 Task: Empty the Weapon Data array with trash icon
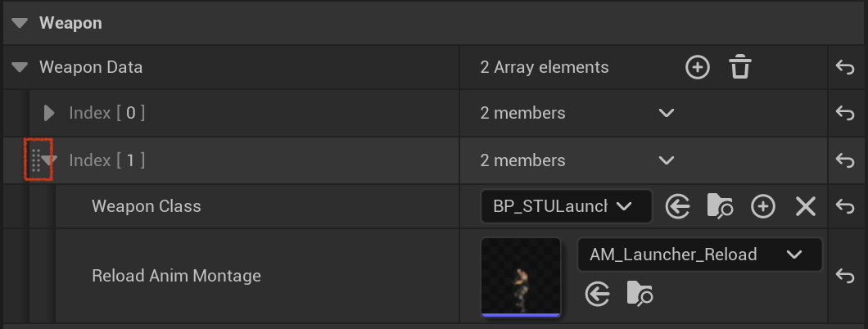[x=740, y=68]
